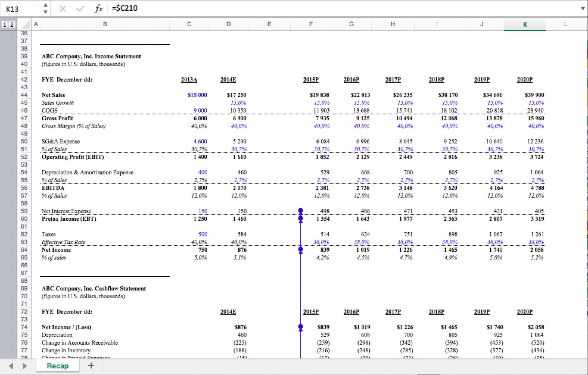Screen dimensions: 588x375
Task: Click 'ABC Company, Inc. Income Statement' title
Action: coord(91,56)
